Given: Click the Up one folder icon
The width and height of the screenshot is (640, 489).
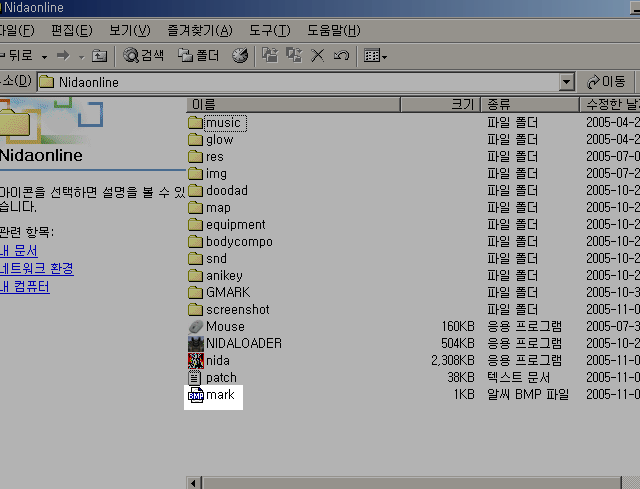Looking at the screenshot, I should pos(99,56).
